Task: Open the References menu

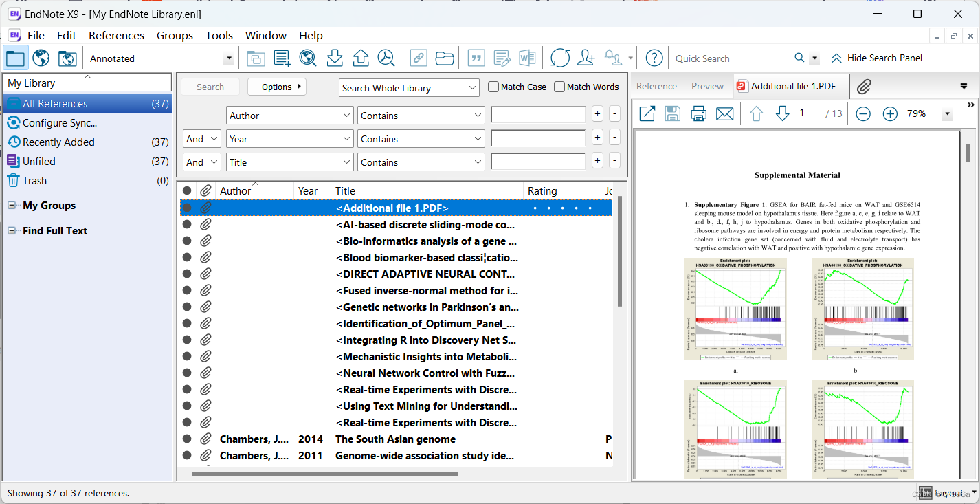Action: 116,35
